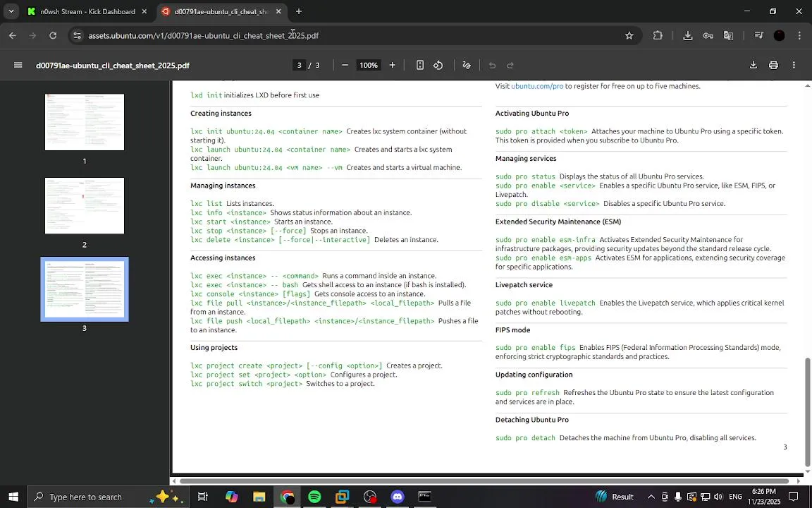
Task: Select page 1 thumbnail
Action: point(85,122)
